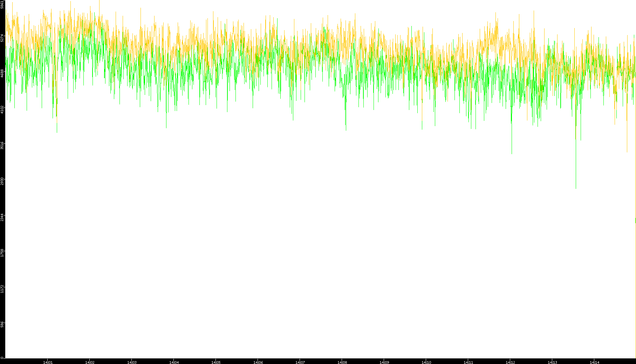
Task: Click the 14:02 time axis label
Action: 90,362
